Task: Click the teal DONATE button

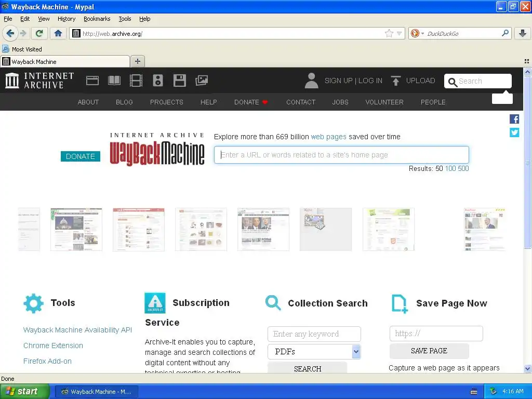Action: click(x=81, y=156)
